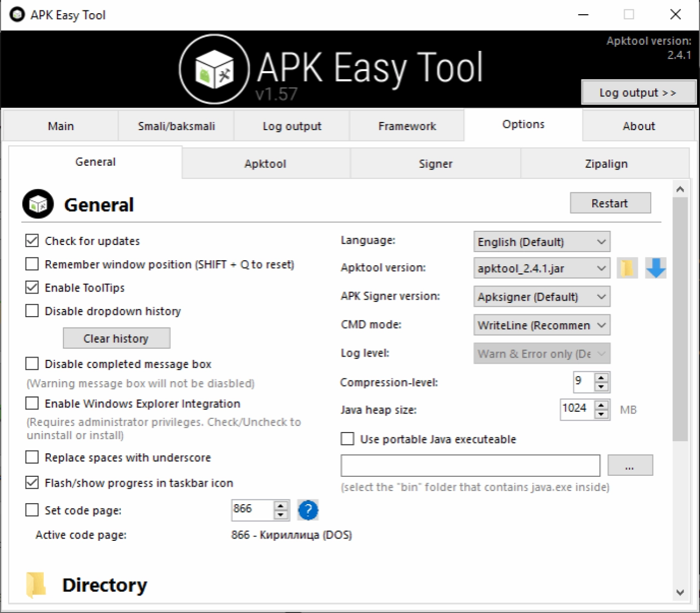The width and height of the screenshot is (700, 613).
Task: Decrease Compression-level with down arrow
Action: click(x=601, y=387)
